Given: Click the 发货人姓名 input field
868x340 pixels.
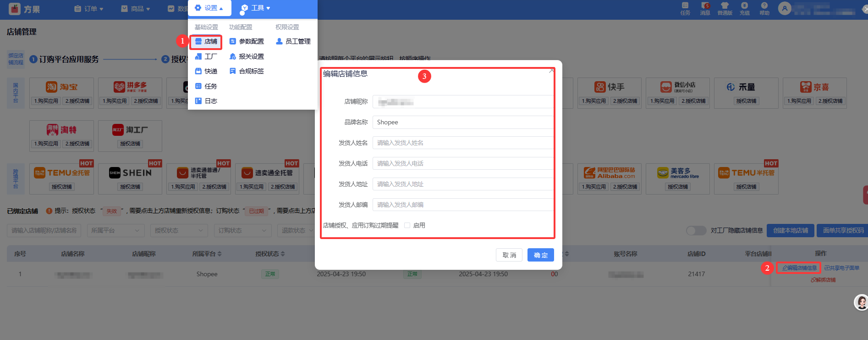Looking at the screenshot, I should (x=463, y=143).
